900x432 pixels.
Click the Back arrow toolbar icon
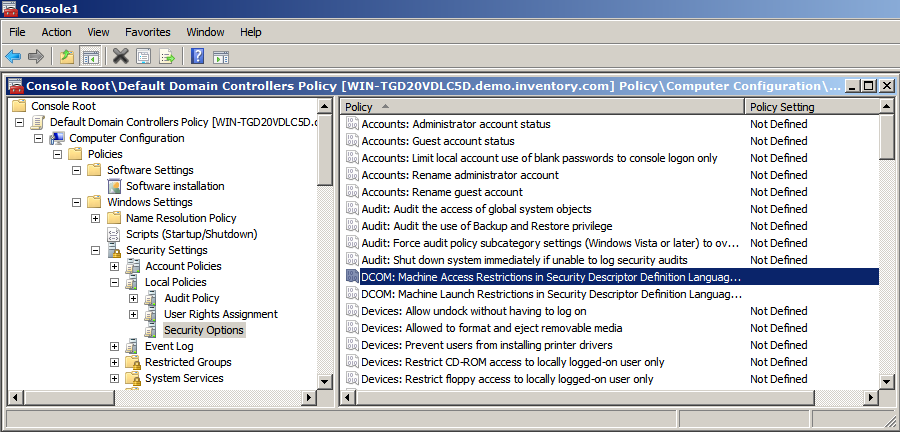point(13,56)
